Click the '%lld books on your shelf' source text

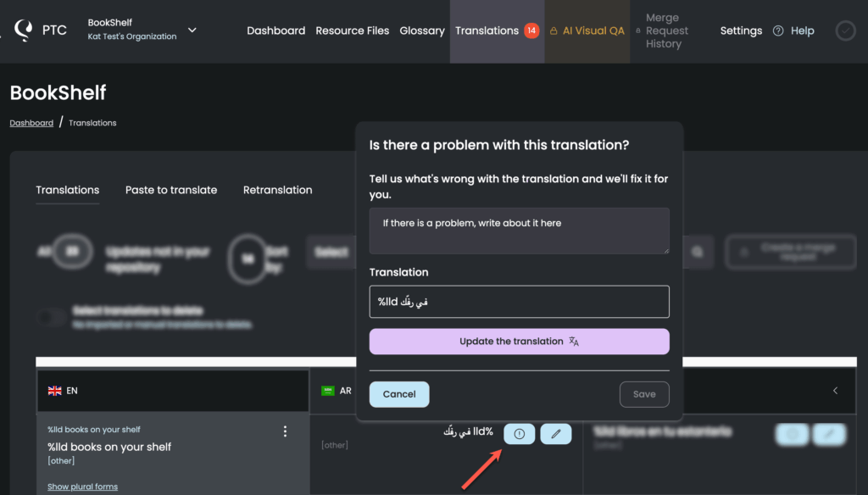109,447
